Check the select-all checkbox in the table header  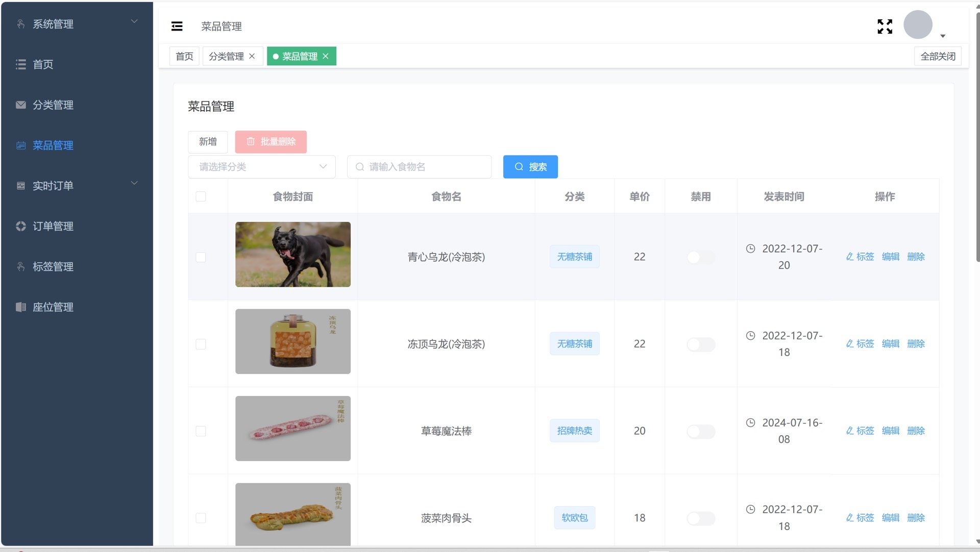[x=201, y=196]
